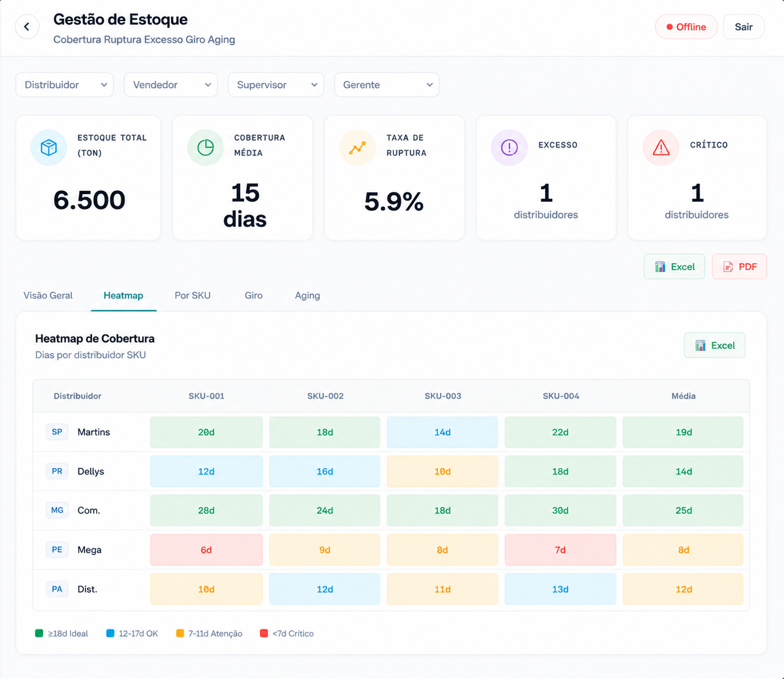The image size is (784, 679).
Task: Click the PR state badge
Action: (57, 471)
